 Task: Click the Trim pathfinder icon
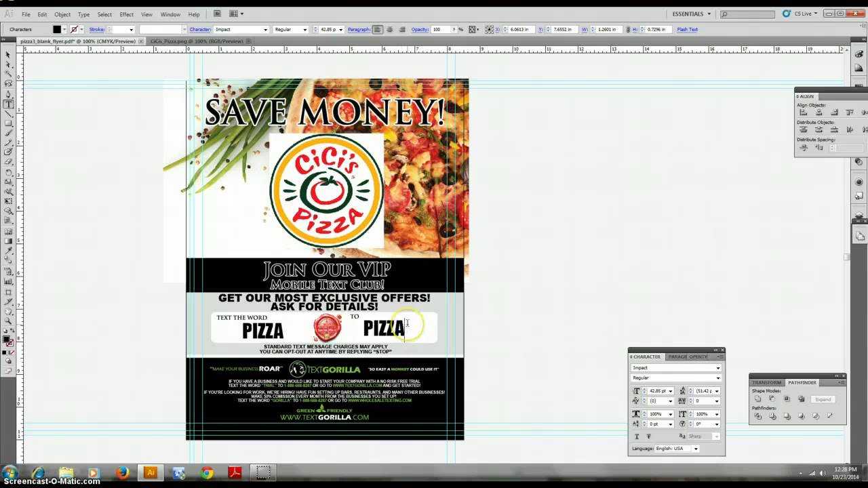click(x=772, y=416)
